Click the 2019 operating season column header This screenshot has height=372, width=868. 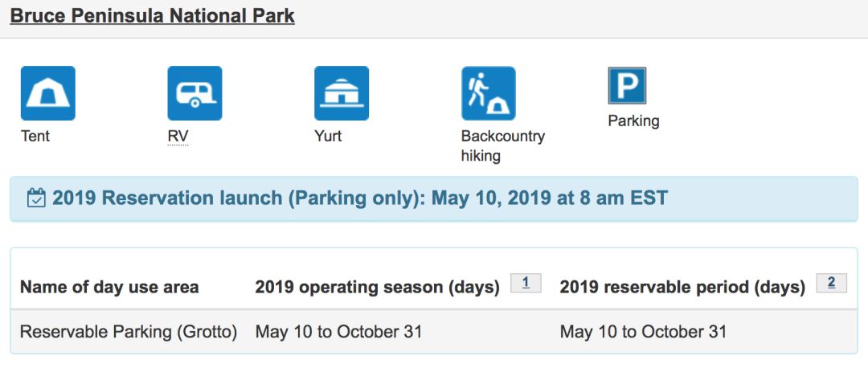pos(377,288)
